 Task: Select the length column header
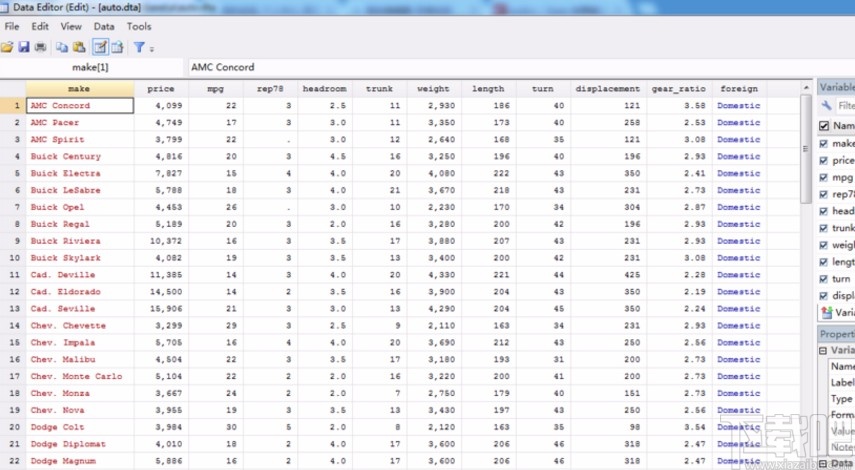coord(488,88)
